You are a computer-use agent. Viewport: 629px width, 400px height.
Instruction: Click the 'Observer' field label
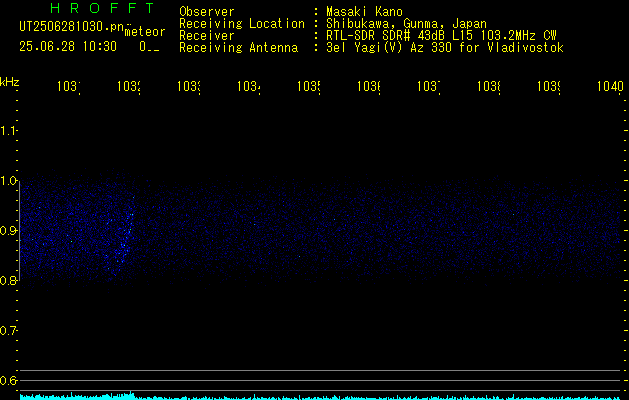tap(207, 12)
